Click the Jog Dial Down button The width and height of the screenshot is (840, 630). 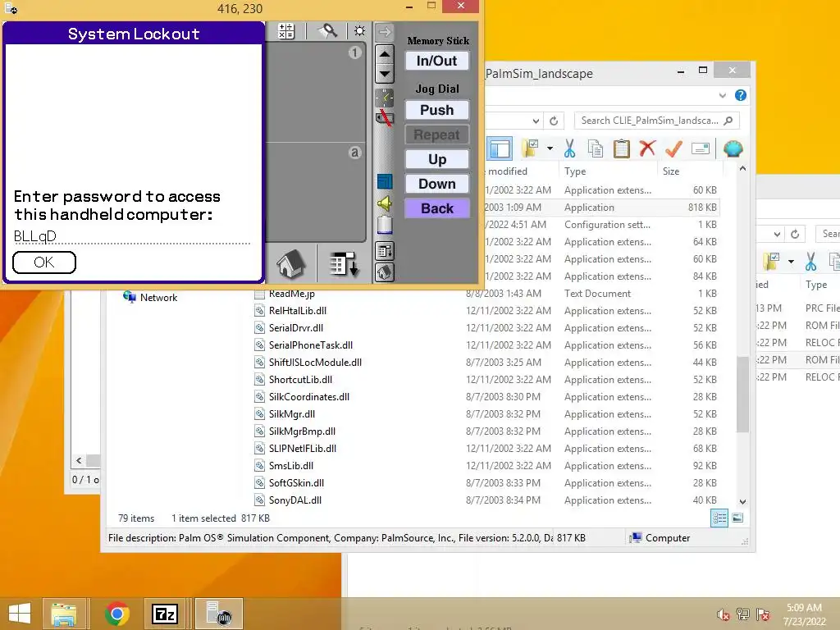pos(437,184)
